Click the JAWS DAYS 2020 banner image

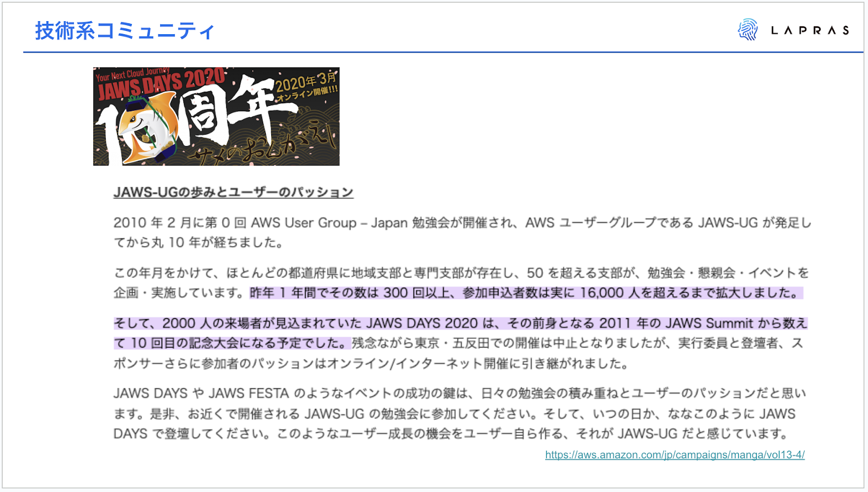(216, 116)
